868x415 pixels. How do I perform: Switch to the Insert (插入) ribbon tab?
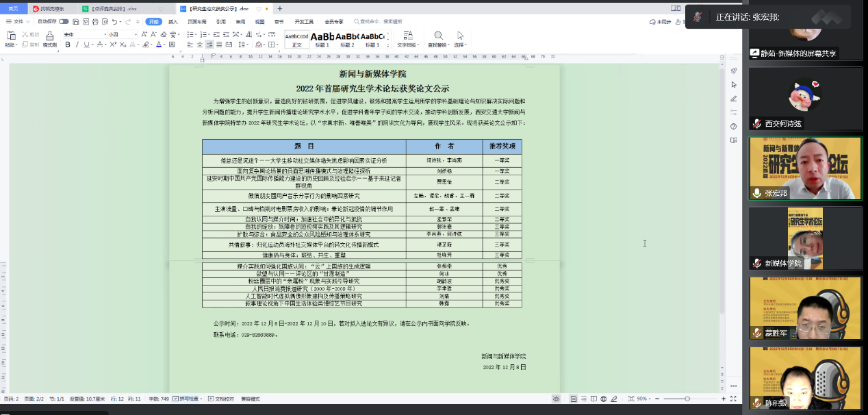[173, 21]
